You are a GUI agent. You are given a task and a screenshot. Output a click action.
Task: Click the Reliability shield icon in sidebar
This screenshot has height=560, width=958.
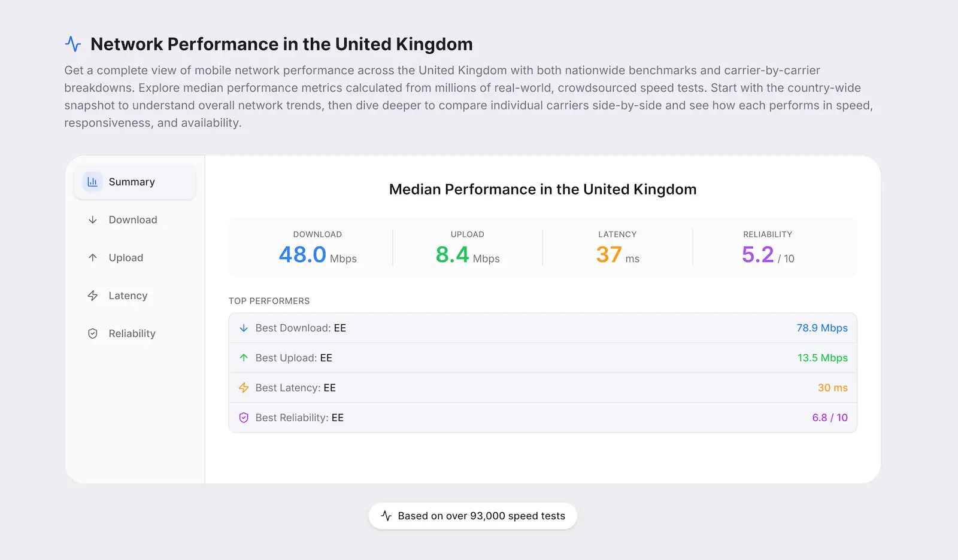tap(93, 334)
